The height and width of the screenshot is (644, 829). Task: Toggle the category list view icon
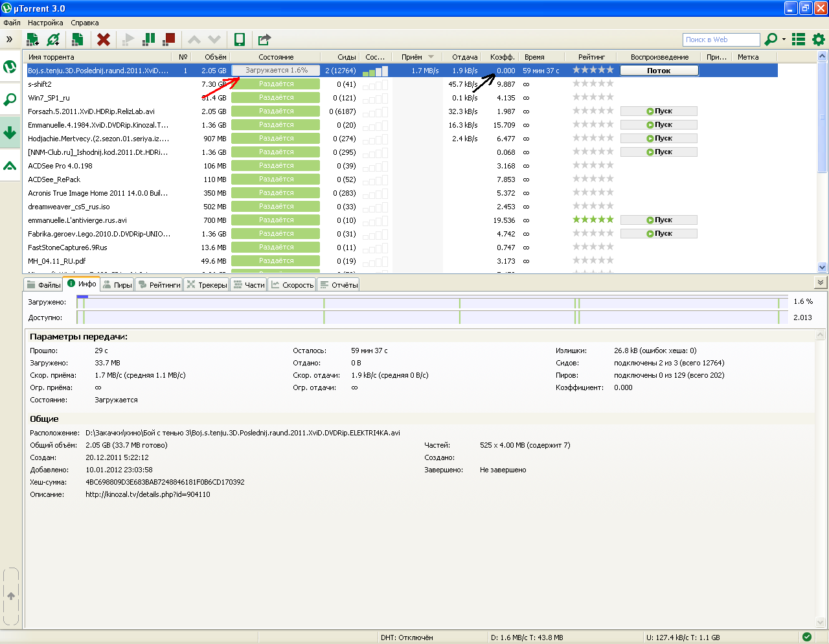(799, 40)
